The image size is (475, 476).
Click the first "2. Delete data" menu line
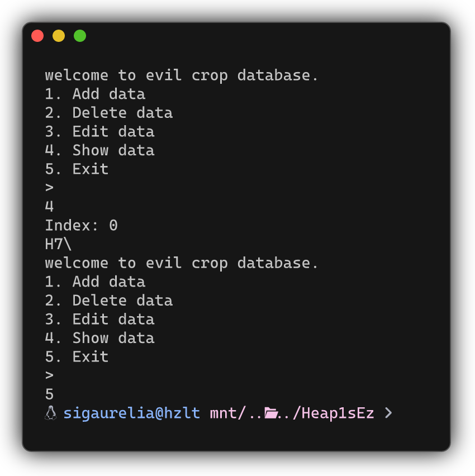pyautogui.click(x=109, y=113)
